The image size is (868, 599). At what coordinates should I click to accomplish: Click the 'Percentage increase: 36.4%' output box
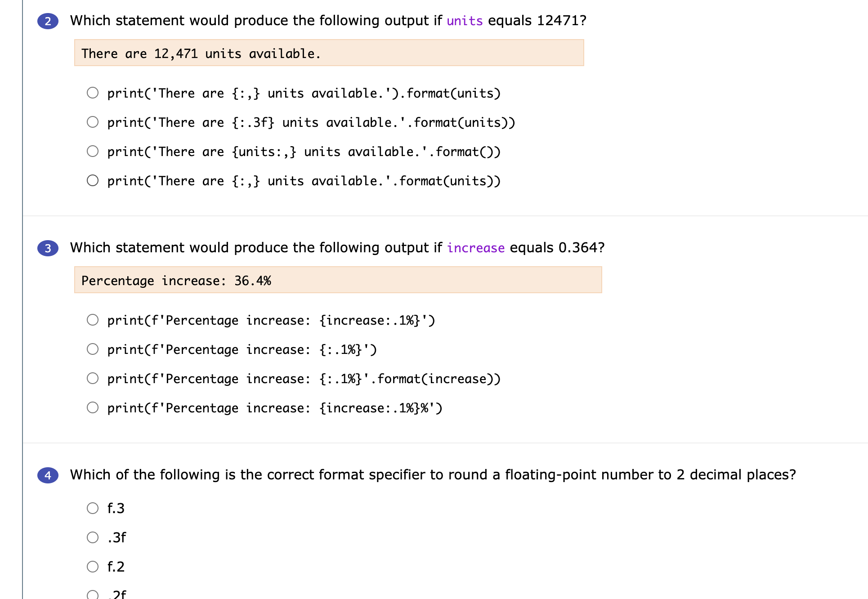coord(338,280)
